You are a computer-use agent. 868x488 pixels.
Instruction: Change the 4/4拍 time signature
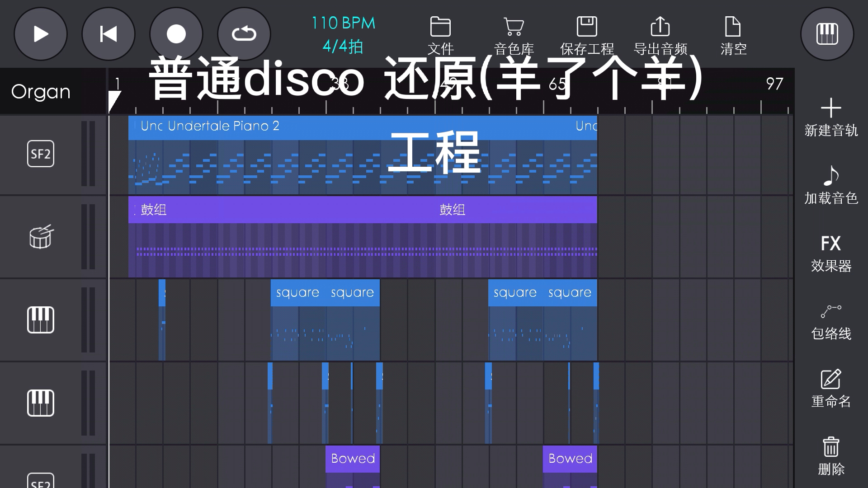pos(343,46)
